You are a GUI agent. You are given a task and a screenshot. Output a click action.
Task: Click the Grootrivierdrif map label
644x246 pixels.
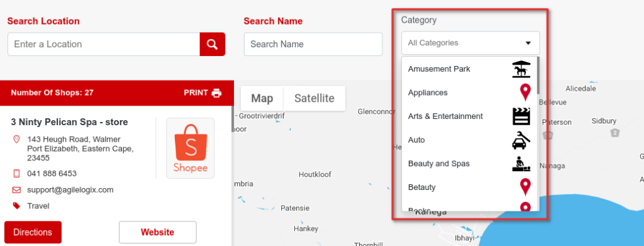point(262,116)
